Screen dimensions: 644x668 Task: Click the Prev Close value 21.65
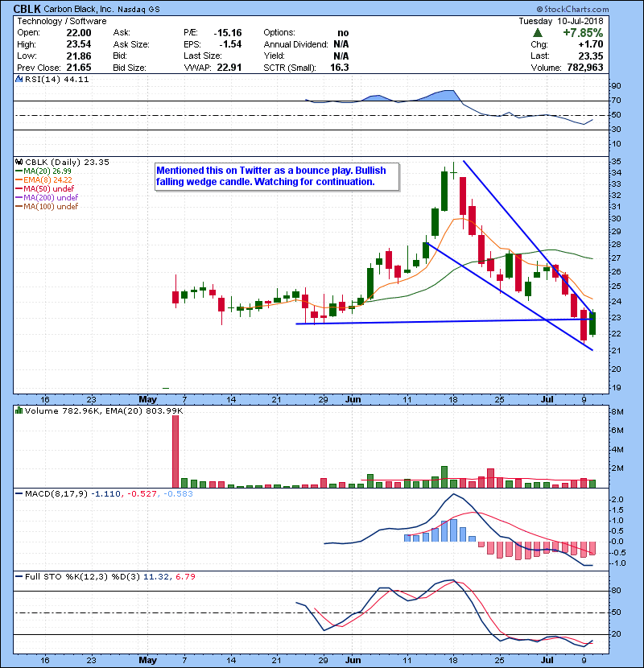(79, 68)
